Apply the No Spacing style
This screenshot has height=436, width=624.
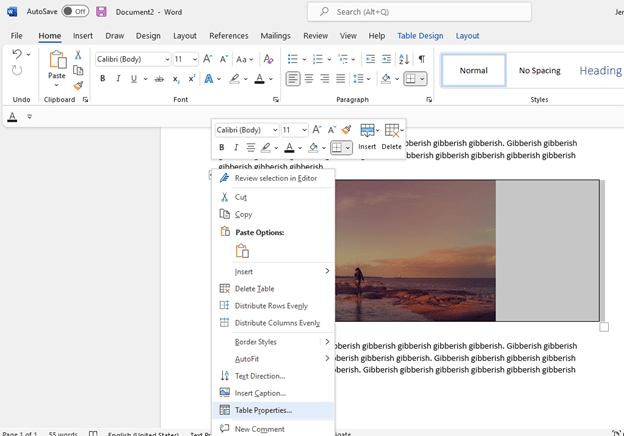[539, 71]
